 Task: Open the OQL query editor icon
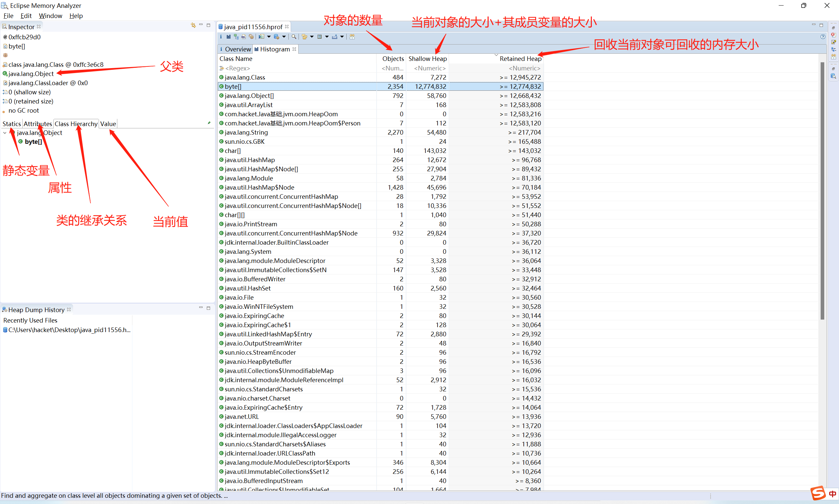[244, 37]
